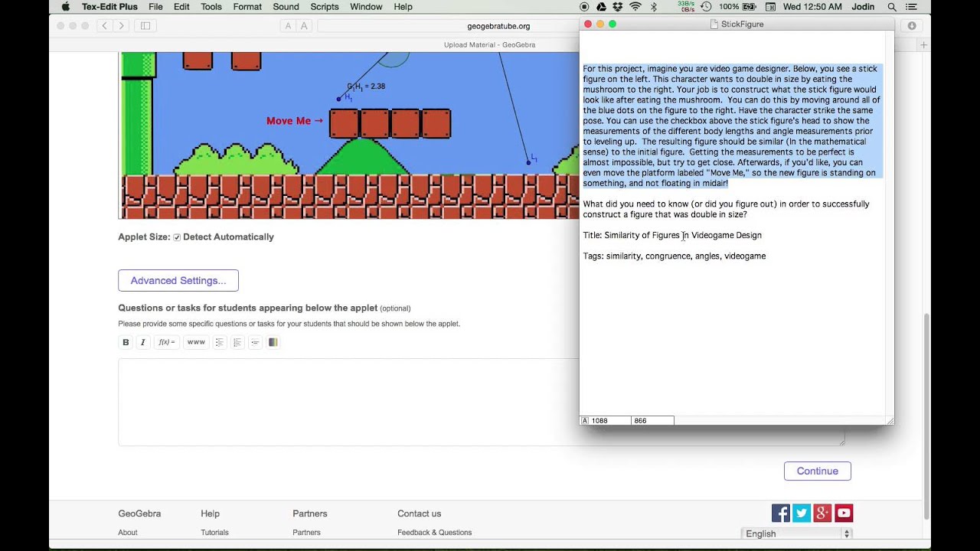Click Wi-Fi status icon in menu bar

click(635, 7)
